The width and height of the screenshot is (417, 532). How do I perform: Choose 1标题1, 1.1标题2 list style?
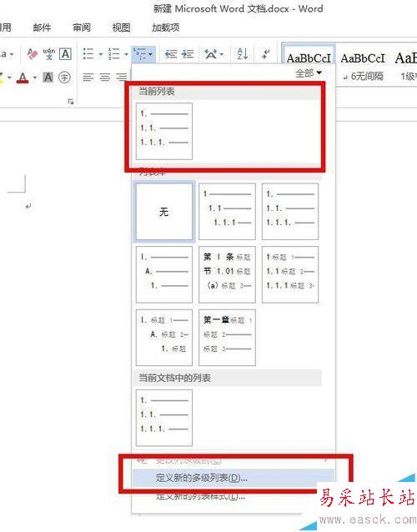[x=290, y=274]
